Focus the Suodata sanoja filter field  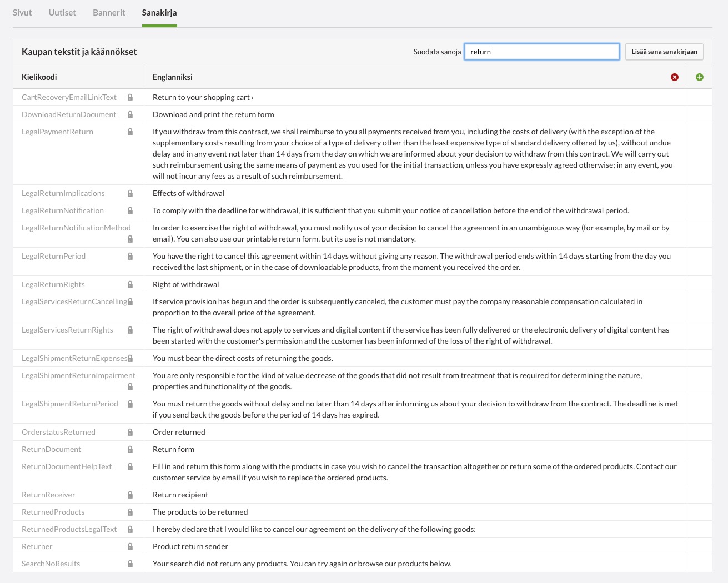542,52
